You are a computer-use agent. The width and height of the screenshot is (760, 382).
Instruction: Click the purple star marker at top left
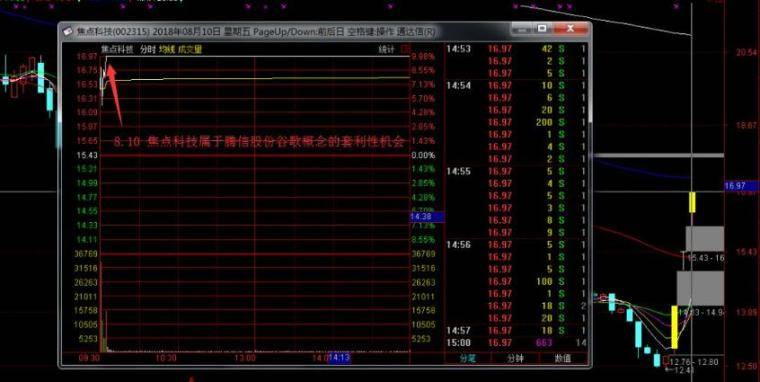point(17,7)
